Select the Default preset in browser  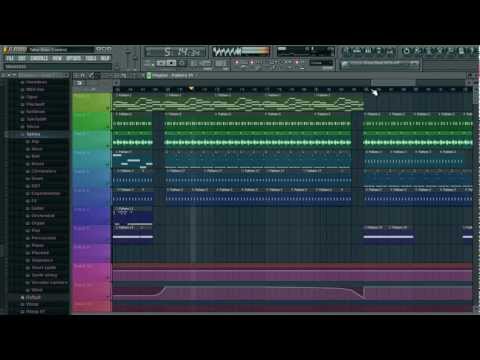click(x=33, y=297)
